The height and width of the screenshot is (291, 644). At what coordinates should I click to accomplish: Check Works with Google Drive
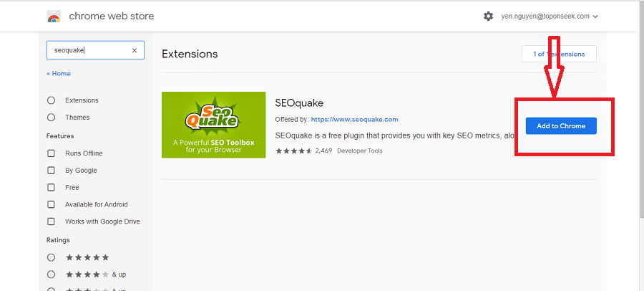point(51,222)
